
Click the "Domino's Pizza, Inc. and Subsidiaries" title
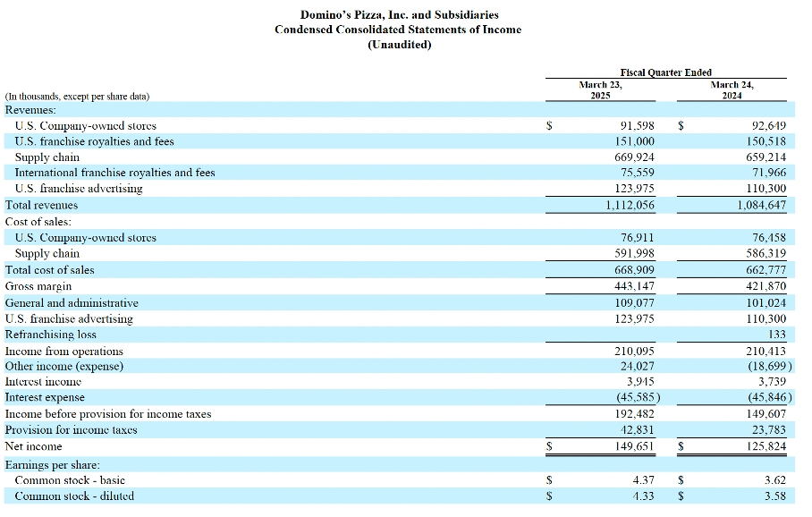coord(399,14)
